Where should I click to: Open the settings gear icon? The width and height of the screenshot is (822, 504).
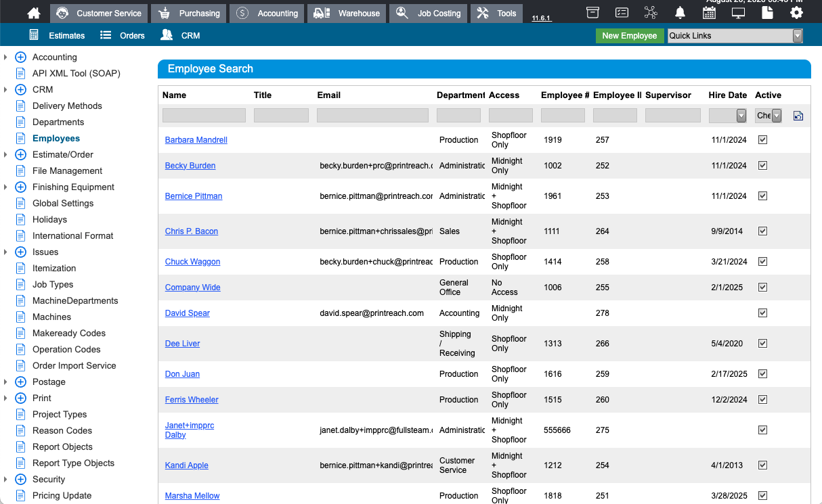coord(796,13)
